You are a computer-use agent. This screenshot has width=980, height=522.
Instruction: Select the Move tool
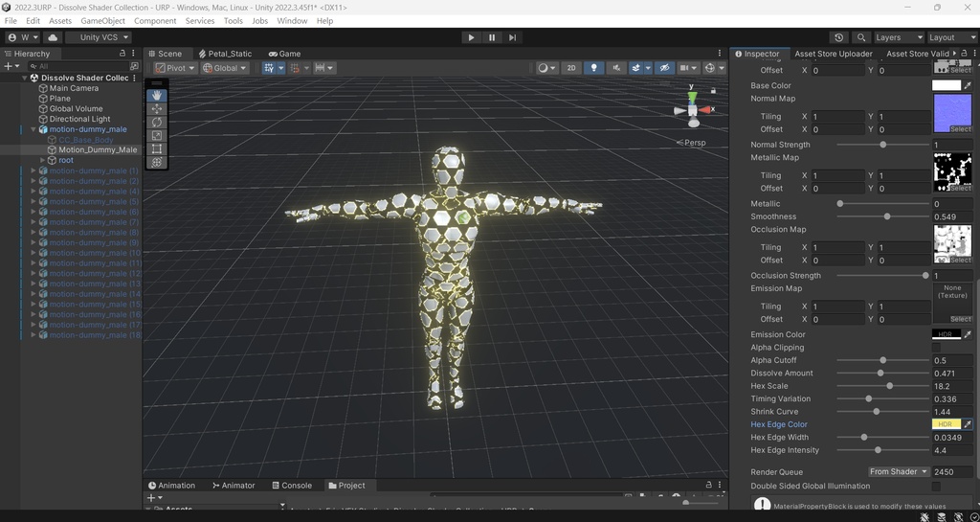click(x=157, y=109)
